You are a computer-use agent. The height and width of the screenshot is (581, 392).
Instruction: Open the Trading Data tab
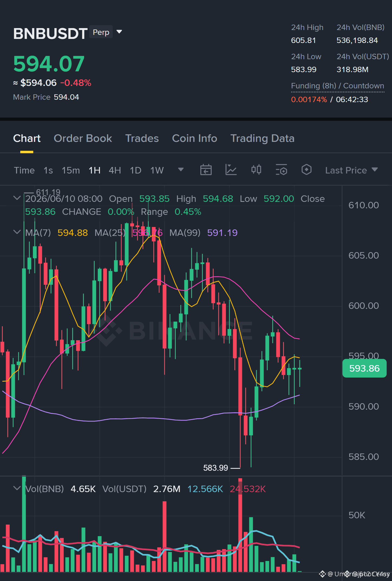[262, 138]
